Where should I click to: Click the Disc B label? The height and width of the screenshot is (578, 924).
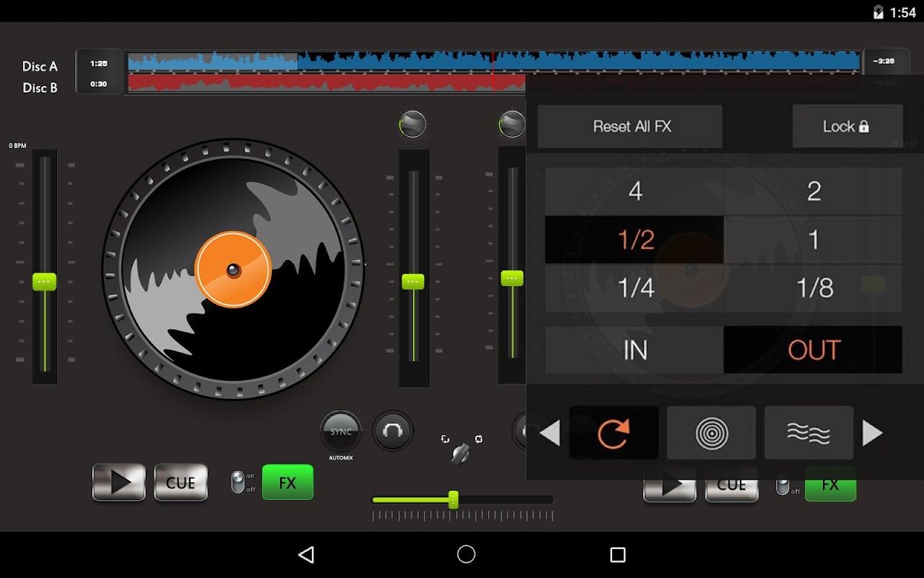(40, 88)
